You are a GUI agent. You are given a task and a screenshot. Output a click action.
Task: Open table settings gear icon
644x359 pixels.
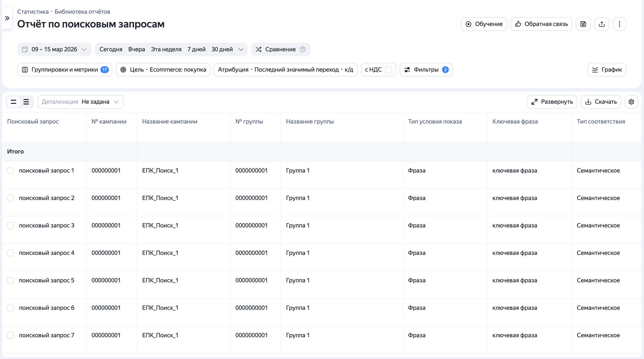tap(631, 102)
